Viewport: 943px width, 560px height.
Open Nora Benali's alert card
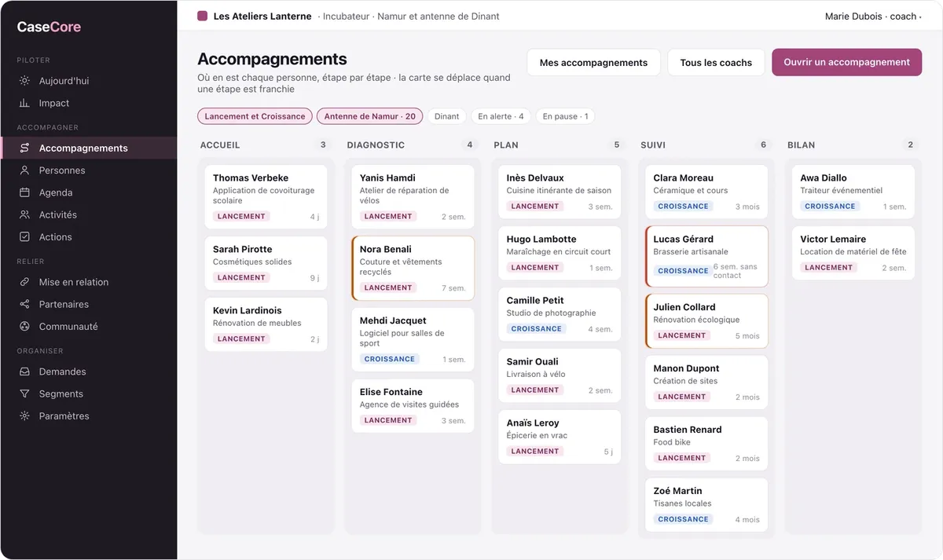point(413,268)
